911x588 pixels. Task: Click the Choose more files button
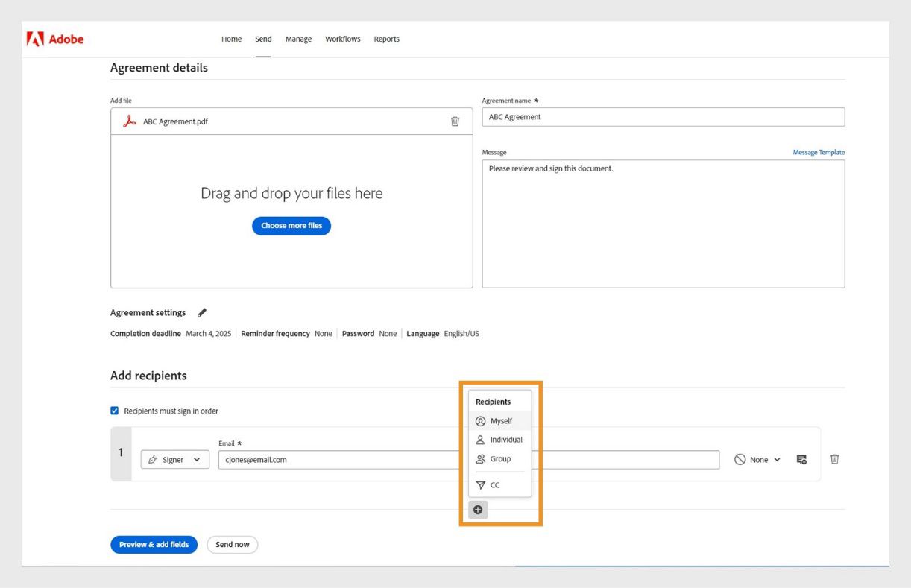click(291, 225)
